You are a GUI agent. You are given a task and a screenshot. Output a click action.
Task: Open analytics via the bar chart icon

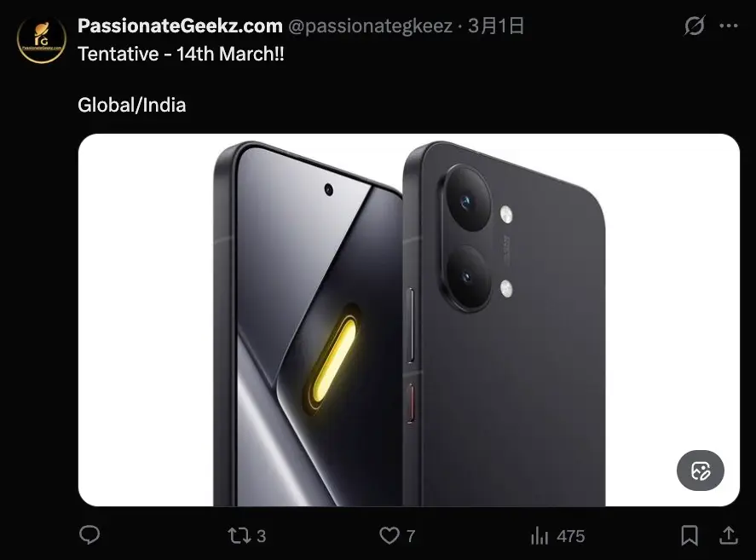[x=540, y=535]
